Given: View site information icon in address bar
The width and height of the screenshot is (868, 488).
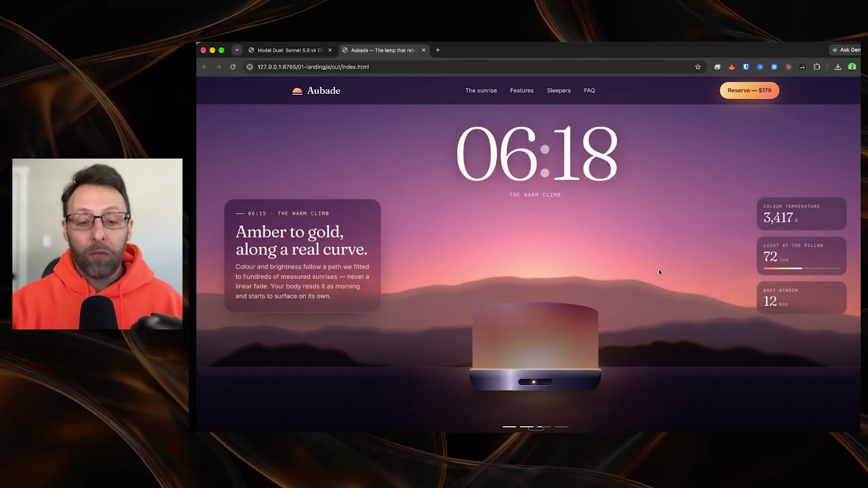Looking at the screenshot, I should tap(250, 67).
